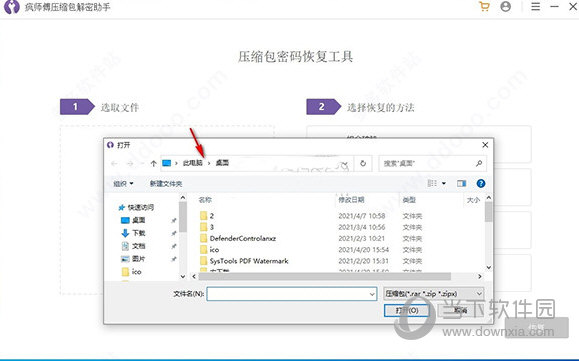579x361 pixels.
Task: Open help with the blue question icon
Action: pyautogui.click(x=481, y=183)
